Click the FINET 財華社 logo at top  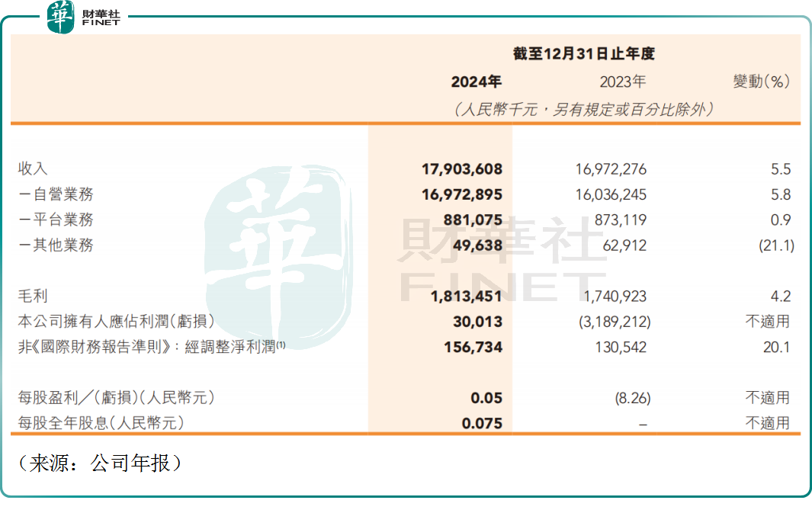pos(84,17)
